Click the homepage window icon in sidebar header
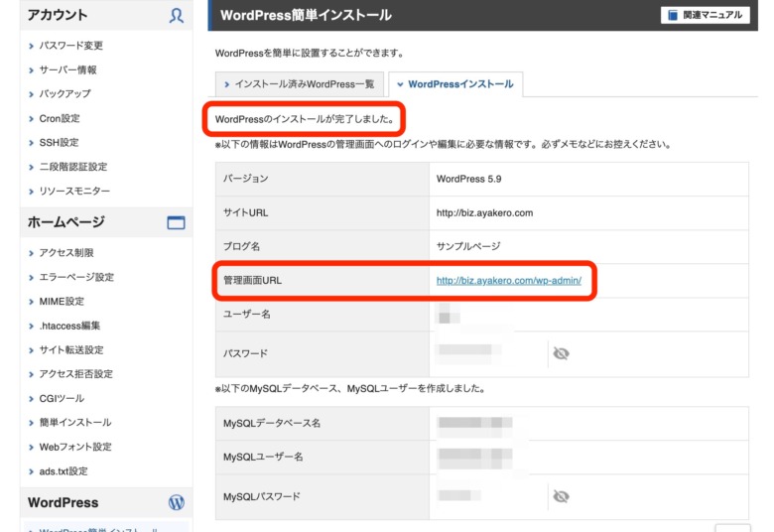 pos(176,222)
